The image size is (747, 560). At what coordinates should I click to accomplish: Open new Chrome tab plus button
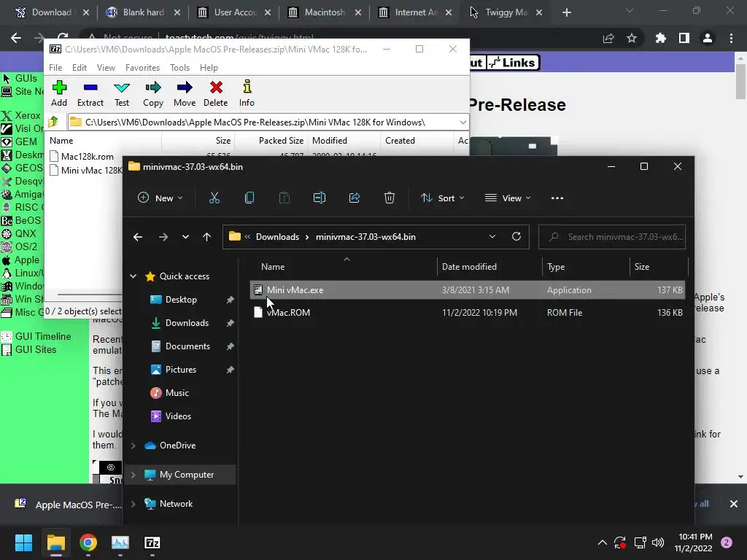(566, 12)
